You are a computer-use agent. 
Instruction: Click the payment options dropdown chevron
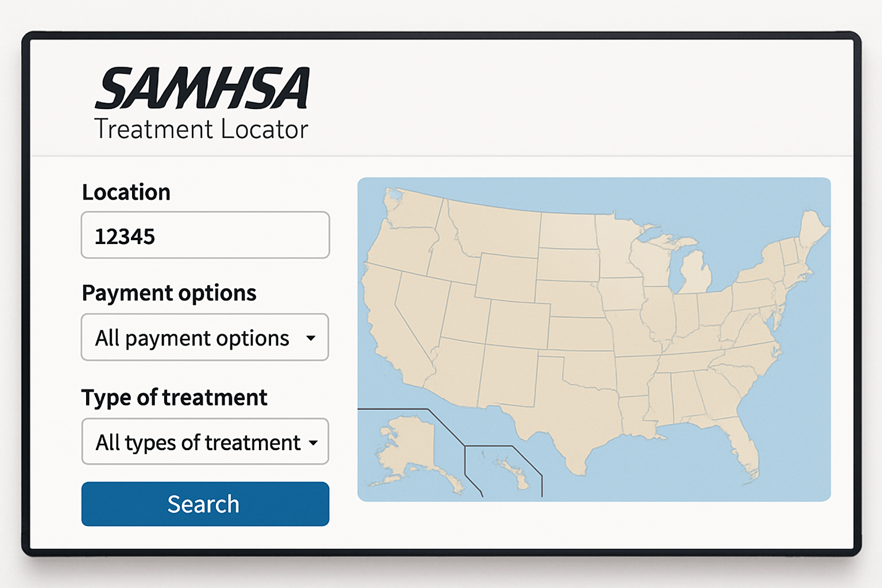point(310,338)
